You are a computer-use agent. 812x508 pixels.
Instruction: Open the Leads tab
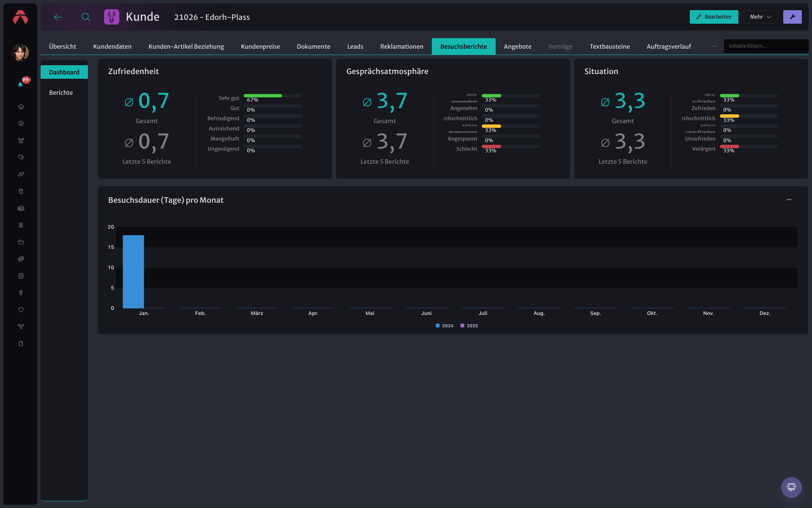pyautogui.click(x=355, y=47)
